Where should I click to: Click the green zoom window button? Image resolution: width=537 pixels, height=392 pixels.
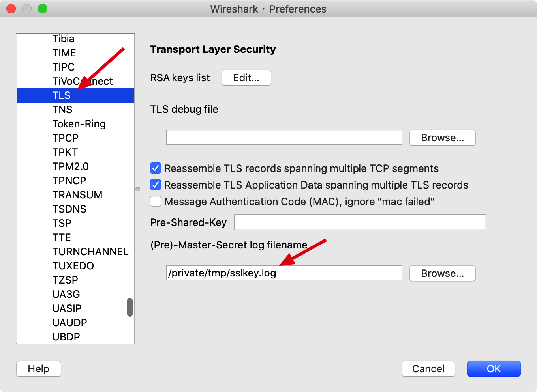(43, 9)
